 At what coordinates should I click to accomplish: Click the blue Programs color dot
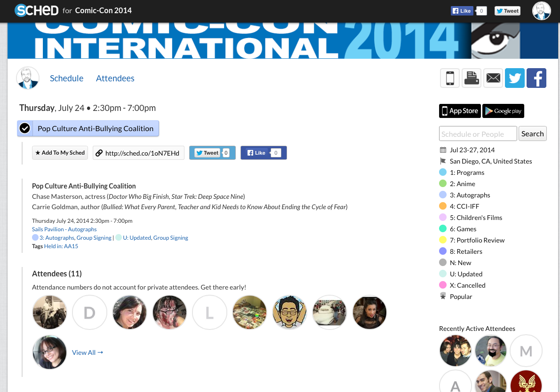coord(443,172)
